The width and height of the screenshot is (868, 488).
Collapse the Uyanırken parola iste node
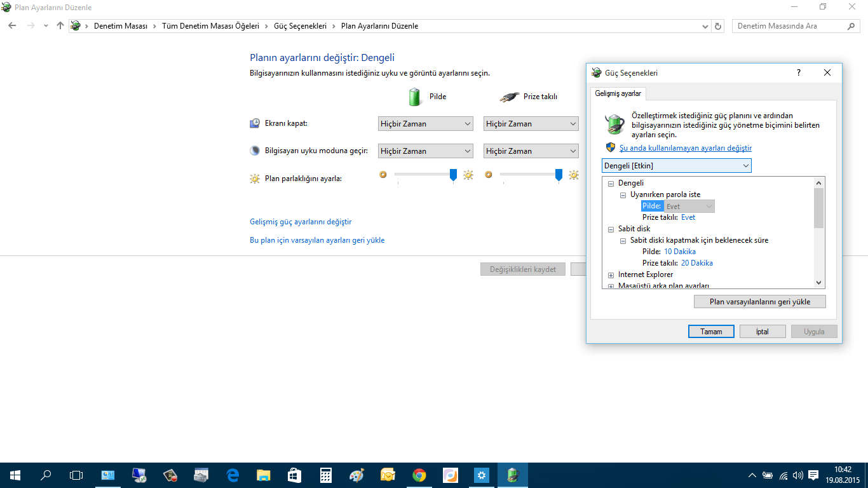coord(623,195)
